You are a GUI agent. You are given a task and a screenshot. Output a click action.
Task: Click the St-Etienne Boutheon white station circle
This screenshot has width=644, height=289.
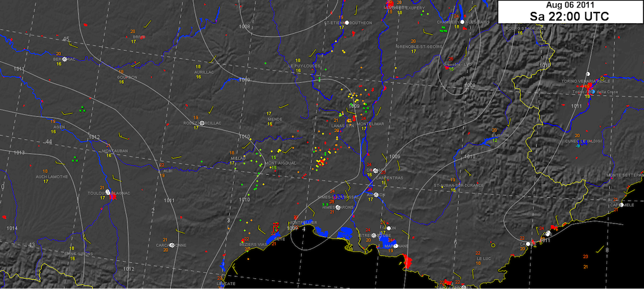coord(347,23)
